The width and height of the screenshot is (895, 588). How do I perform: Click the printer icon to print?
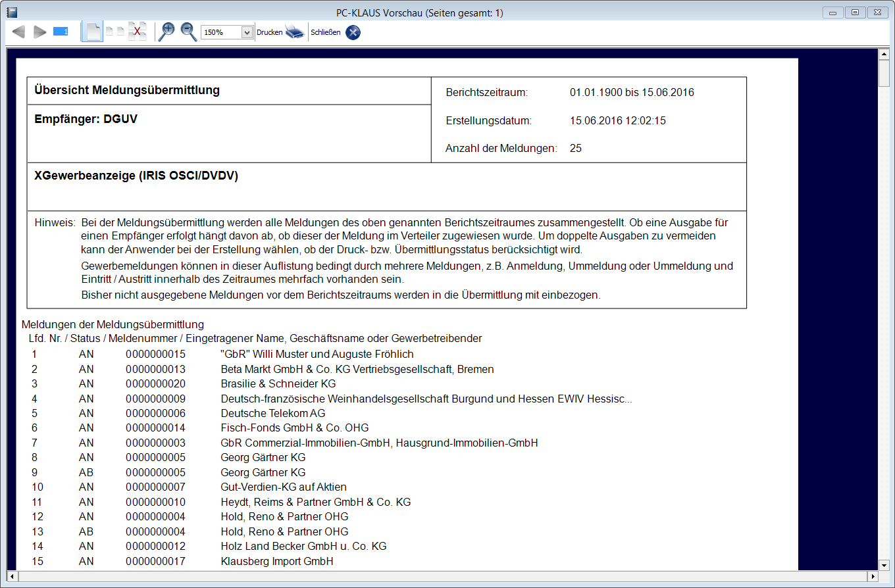pyautogui.click(x=294, y=32)
